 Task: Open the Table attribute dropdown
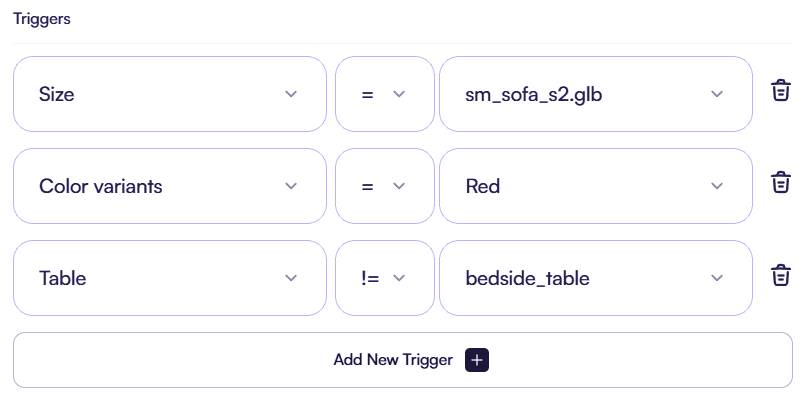coord(169,278)
